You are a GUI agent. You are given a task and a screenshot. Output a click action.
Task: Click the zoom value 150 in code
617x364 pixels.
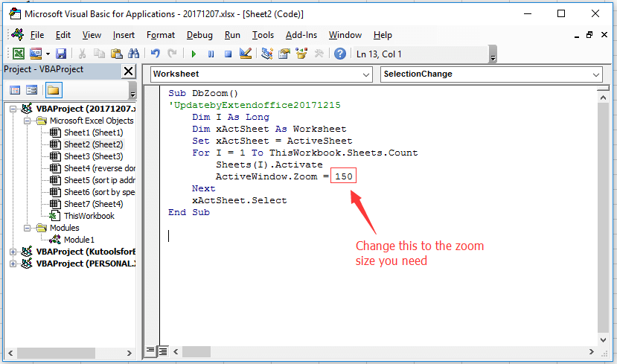344,176
